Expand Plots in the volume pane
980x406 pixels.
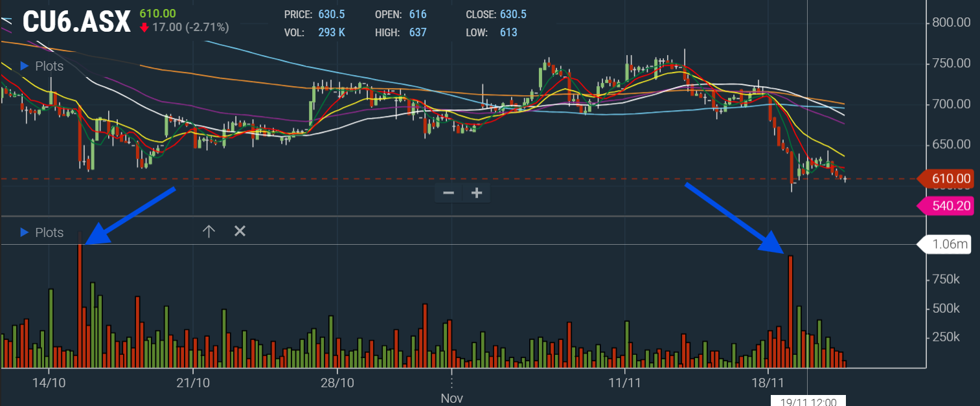point(42,232)
